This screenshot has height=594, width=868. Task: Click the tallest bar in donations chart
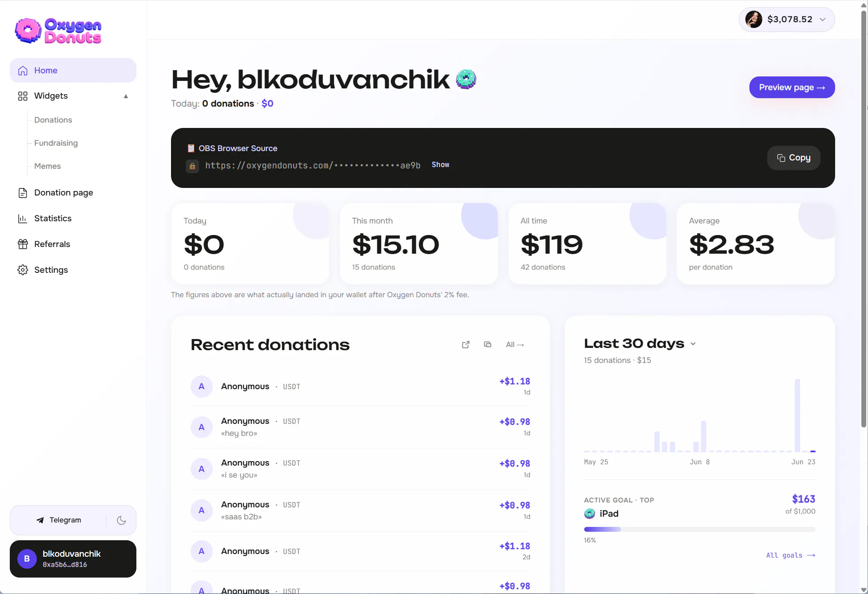tap(797, 415)
